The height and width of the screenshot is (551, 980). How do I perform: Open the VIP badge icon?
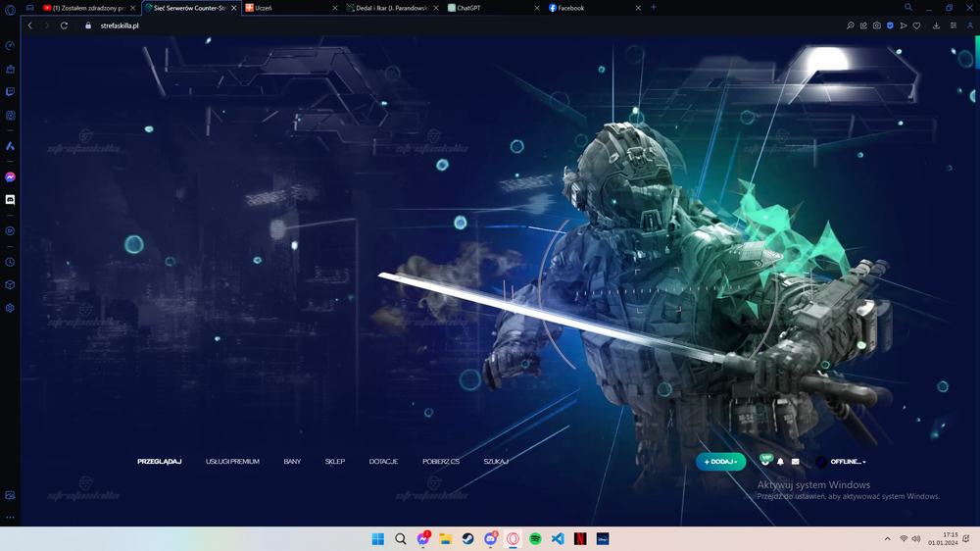[x=765, y=460]
